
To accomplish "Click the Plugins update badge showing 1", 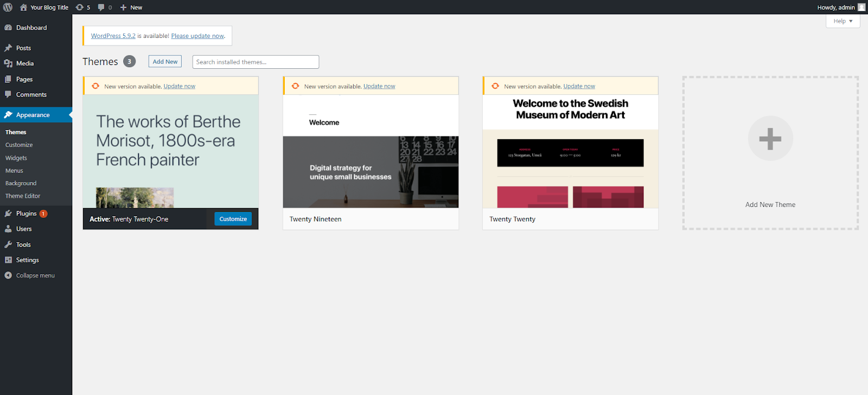I will click(43, 213).
